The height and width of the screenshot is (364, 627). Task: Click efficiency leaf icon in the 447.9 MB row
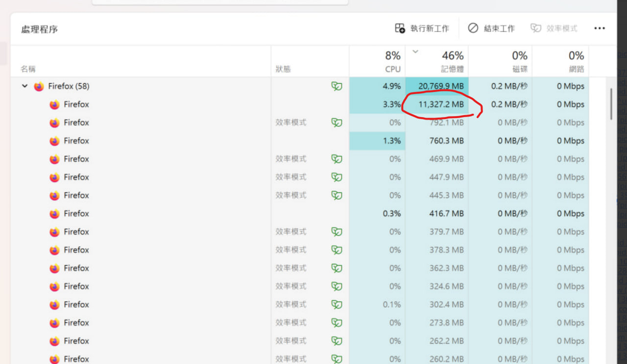pyautogui.click(x=337, y=177)
